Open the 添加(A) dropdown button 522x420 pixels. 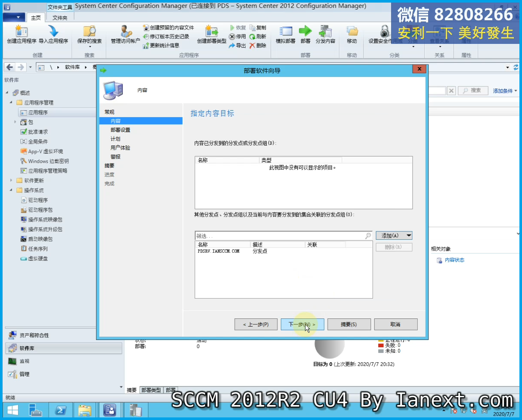pyautogui.click(x=394, y=235)
